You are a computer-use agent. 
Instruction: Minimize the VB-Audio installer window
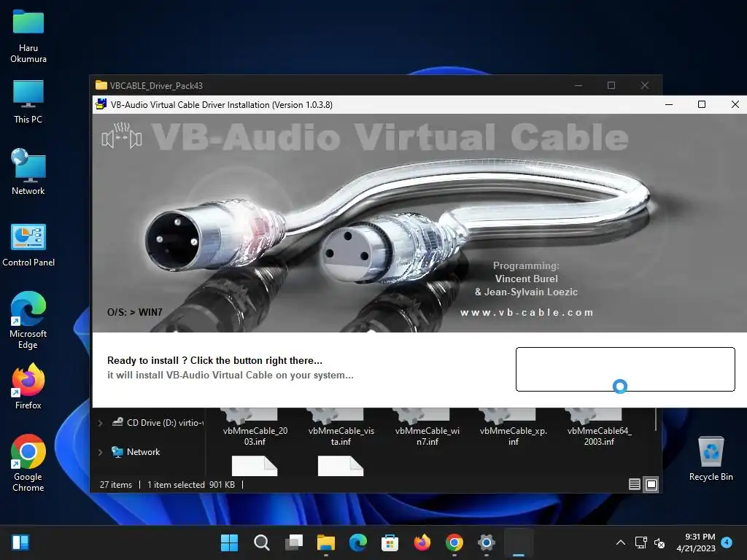[669, 104]
